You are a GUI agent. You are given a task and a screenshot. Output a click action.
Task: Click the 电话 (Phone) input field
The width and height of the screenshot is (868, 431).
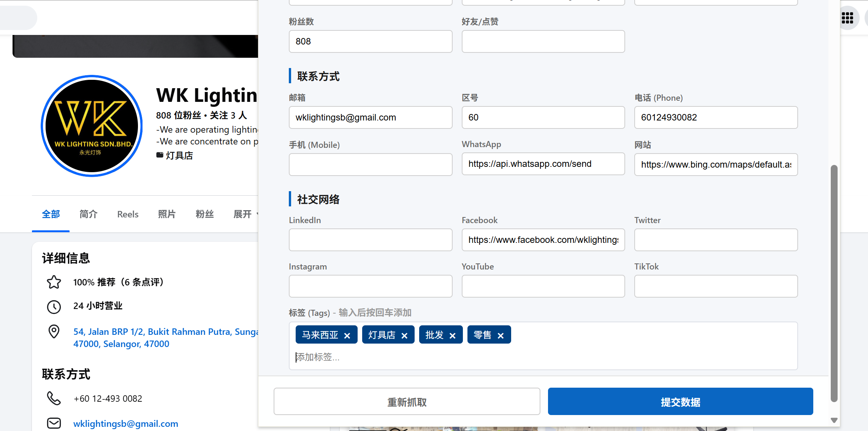tap(716, 117)
